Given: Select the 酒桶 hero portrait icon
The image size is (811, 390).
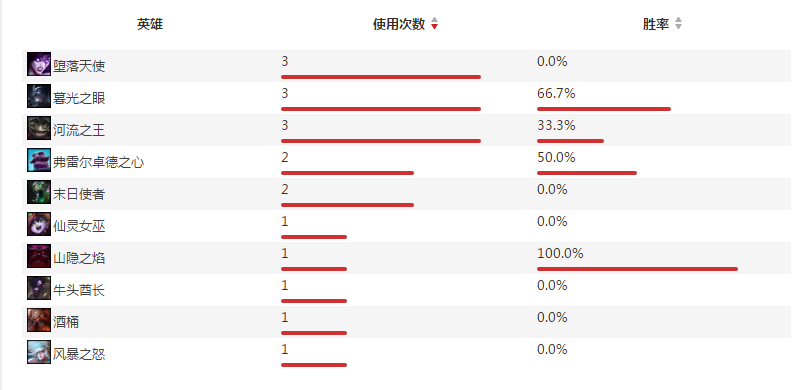Looking at the screenshot, I should pos(39,321).
